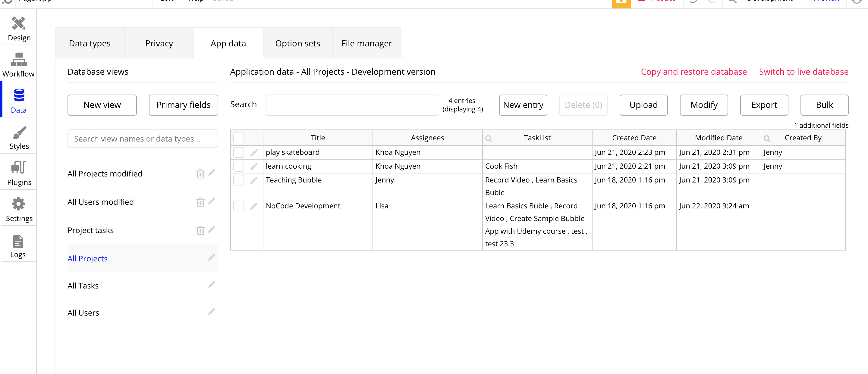The height and width of the screenshot is (374, 868).
Task: Switch to the Option sets tab
Action: click(297, 43)
